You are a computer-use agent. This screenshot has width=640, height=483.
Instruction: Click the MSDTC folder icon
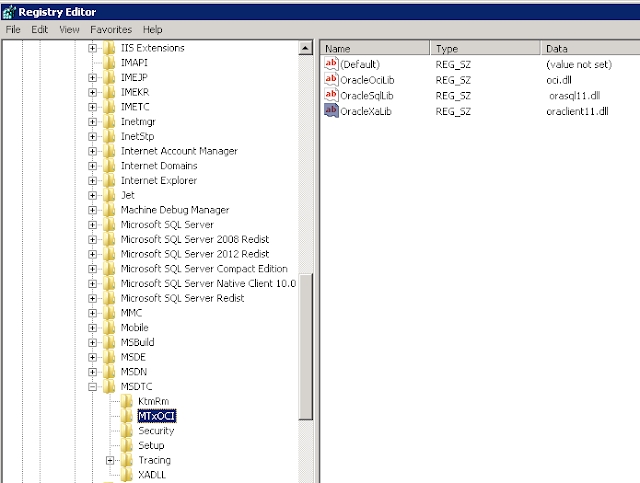pyautogui.click(x=109, y=386)
